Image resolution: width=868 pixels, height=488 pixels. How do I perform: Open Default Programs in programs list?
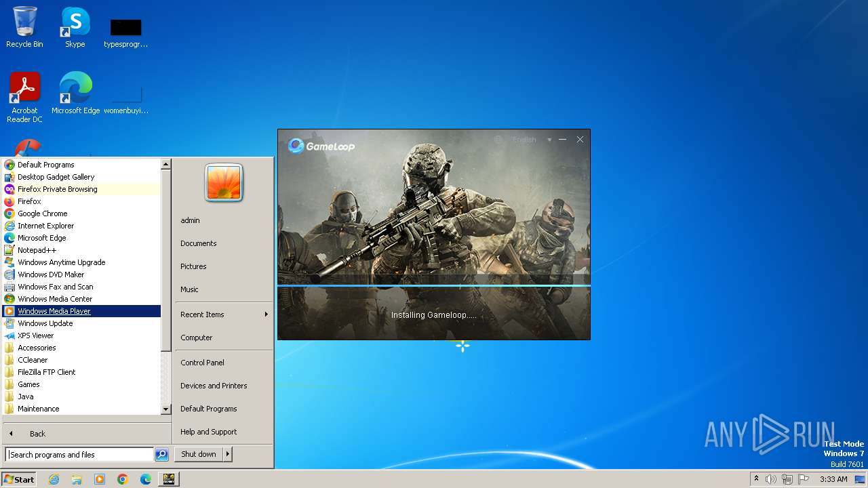click(x=81, y=165)
